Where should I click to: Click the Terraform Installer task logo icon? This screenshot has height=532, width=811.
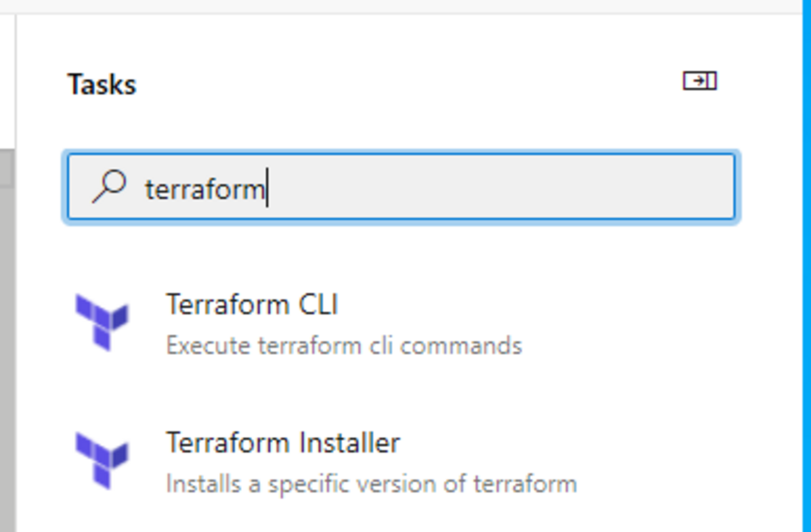point(101,457)
